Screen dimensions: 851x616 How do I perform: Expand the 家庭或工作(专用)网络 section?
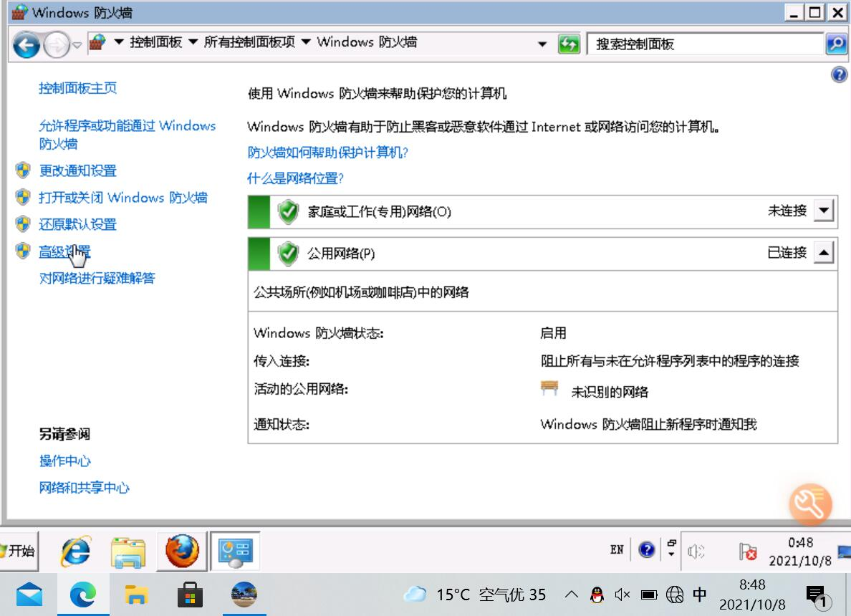pyautogui.click(x=824, y=211)
